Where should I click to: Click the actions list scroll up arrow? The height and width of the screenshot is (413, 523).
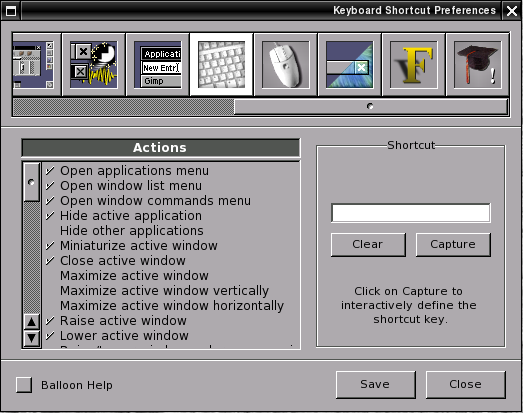coord(31,322)
